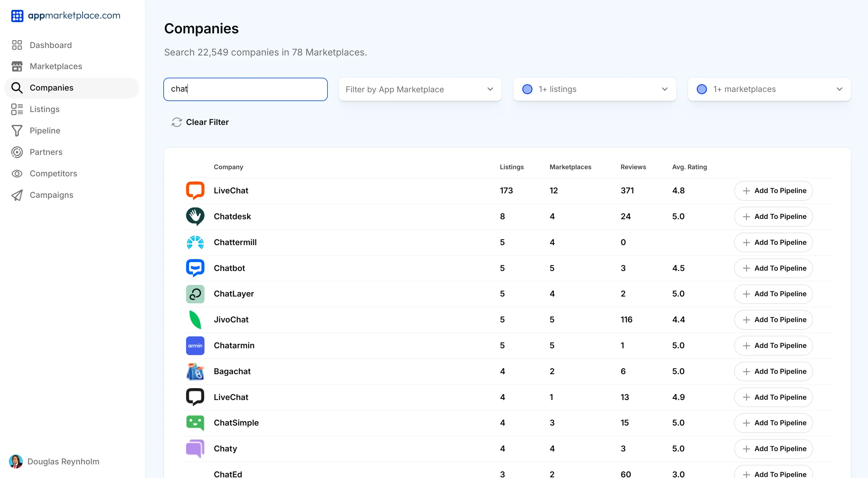Viewport: 868px width, 478px height.
Task: Click the Partners target icon
Action: coord(17,152)
